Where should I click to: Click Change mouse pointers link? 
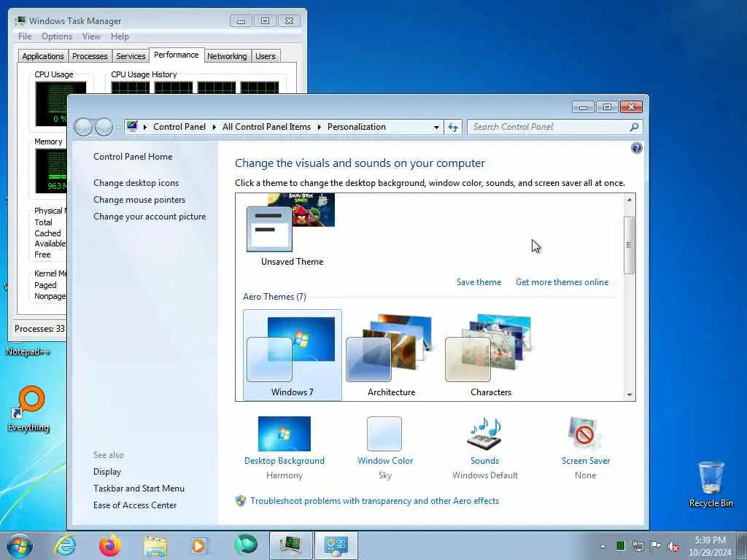click(x=139, y=200)
